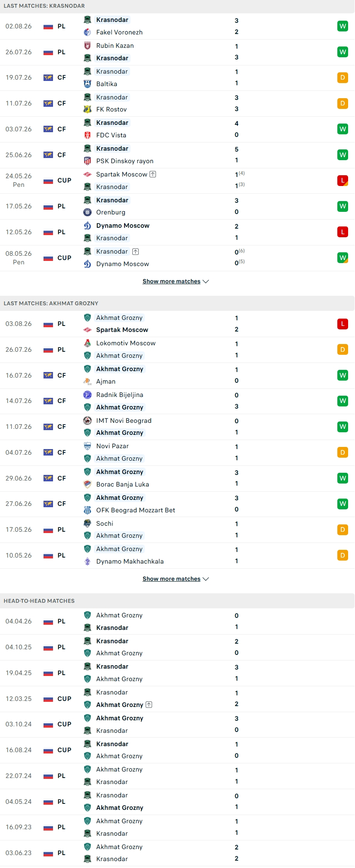This screenshot has width=355, height=868.
Task: Click the OFK Beograd Mozzart Bet logo
Action: click(x=87, y=510)
